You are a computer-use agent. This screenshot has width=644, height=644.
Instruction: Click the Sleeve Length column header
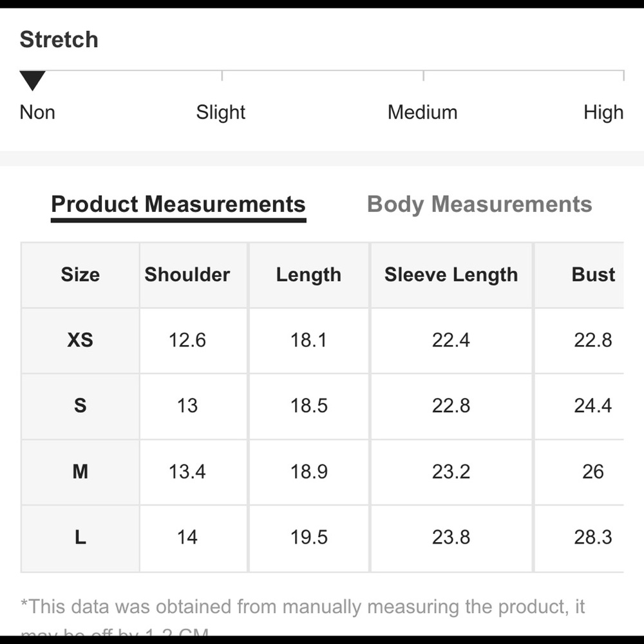[451, 275]
